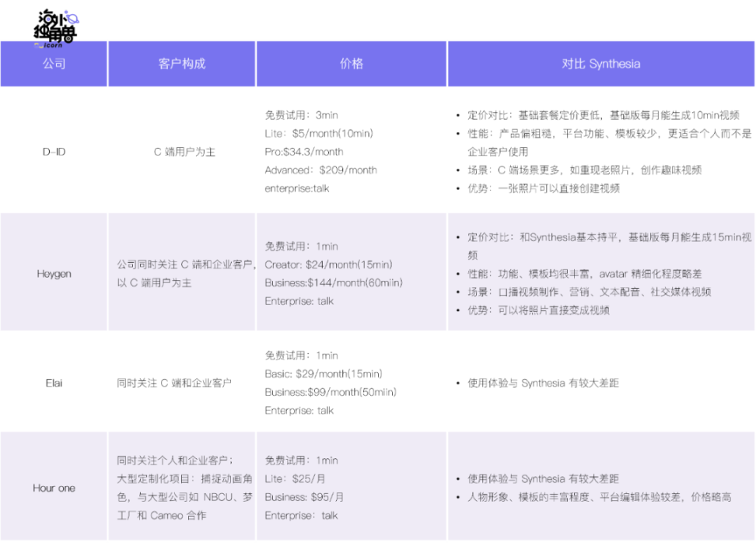Click the unicorn logo in top-left corner
Viewport: 756px width, 543px height.
click(x=54, y=27)
